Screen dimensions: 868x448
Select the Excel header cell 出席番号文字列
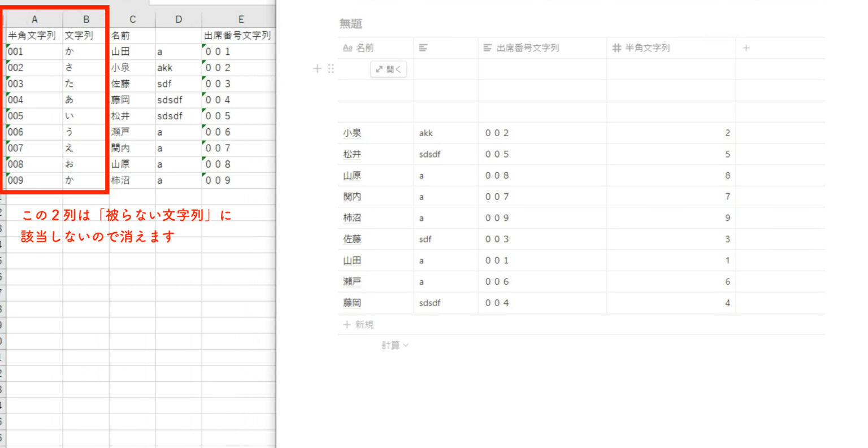[x=238, y=36]
